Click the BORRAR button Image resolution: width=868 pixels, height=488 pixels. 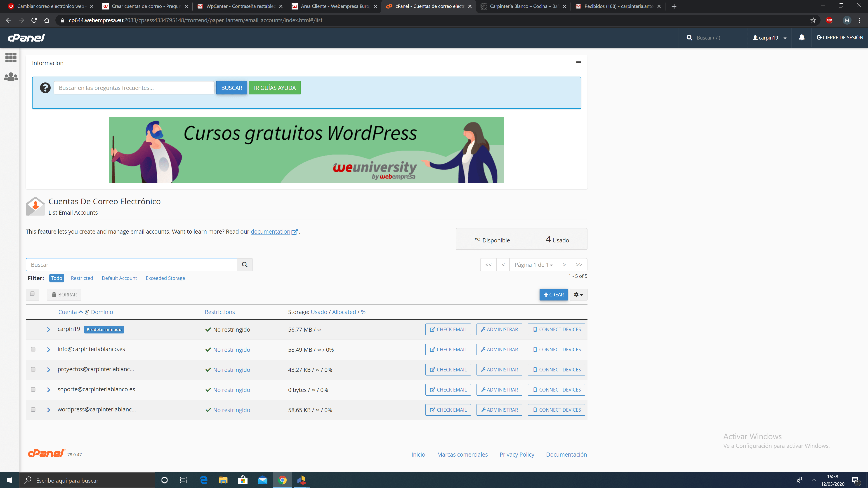[64, 295]
